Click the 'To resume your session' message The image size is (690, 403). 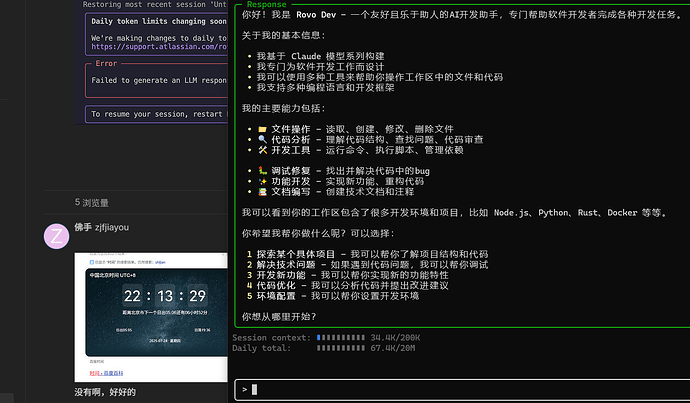159,114
